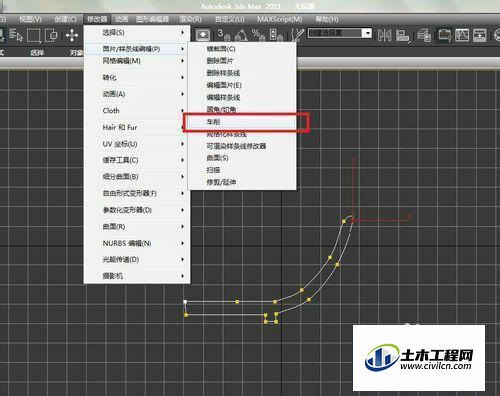The image size is (500, 396).
Task: Expand 网格编辑(M) submenu
Action: [137, 61]
